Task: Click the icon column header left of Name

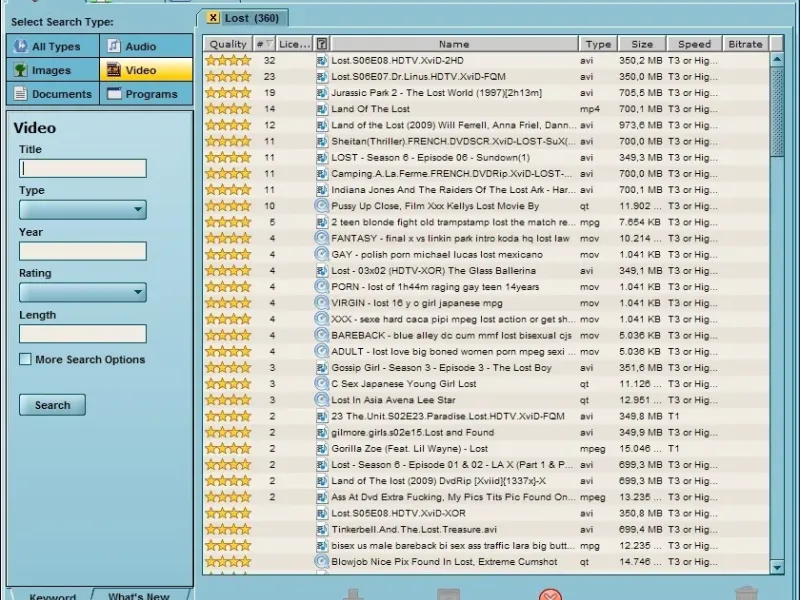Action: tap(322, 44)
